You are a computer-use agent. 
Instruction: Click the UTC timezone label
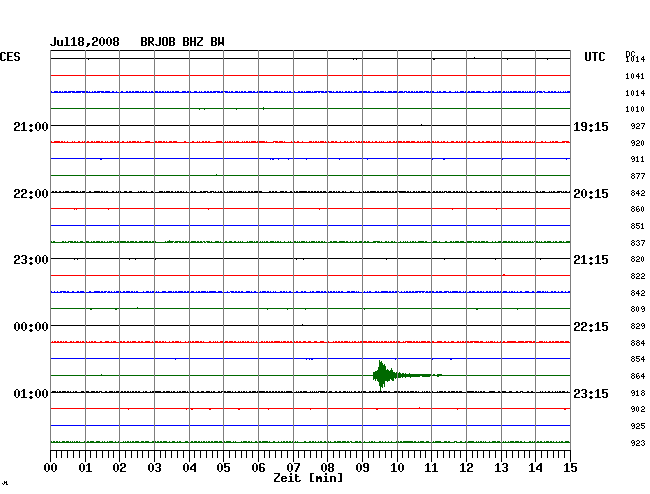click(x=594, y=57)
